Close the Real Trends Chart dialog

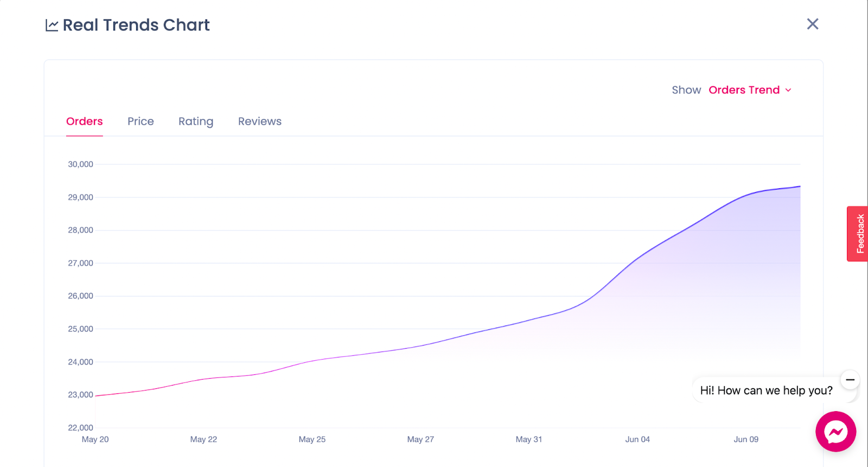coord(812,24)
